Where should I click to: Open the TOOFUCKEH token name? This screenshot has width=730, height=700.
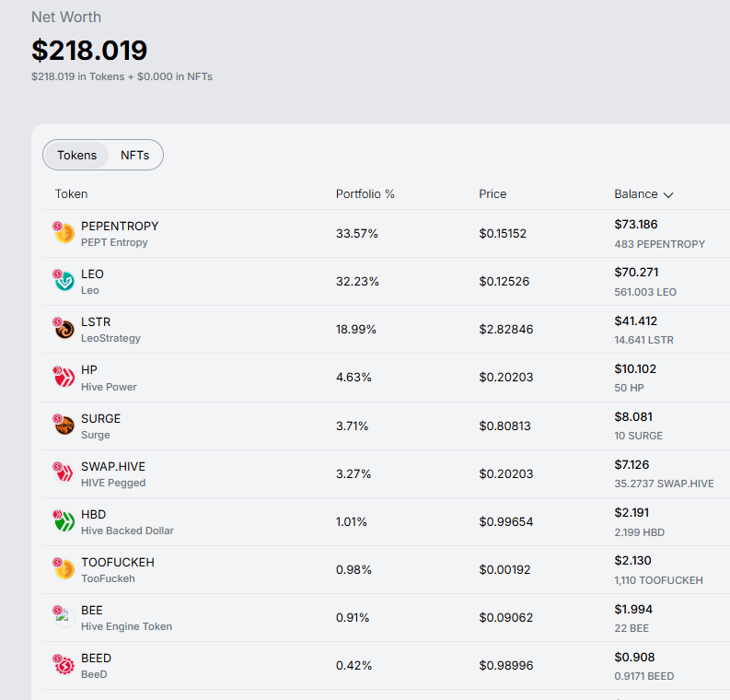click(117, 563)
